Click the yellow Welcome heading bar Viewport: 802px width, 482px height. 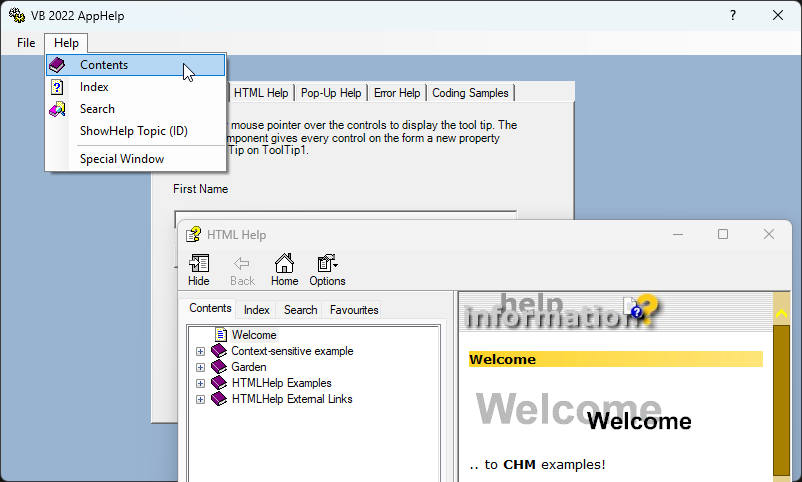click(x=616, y=359)
